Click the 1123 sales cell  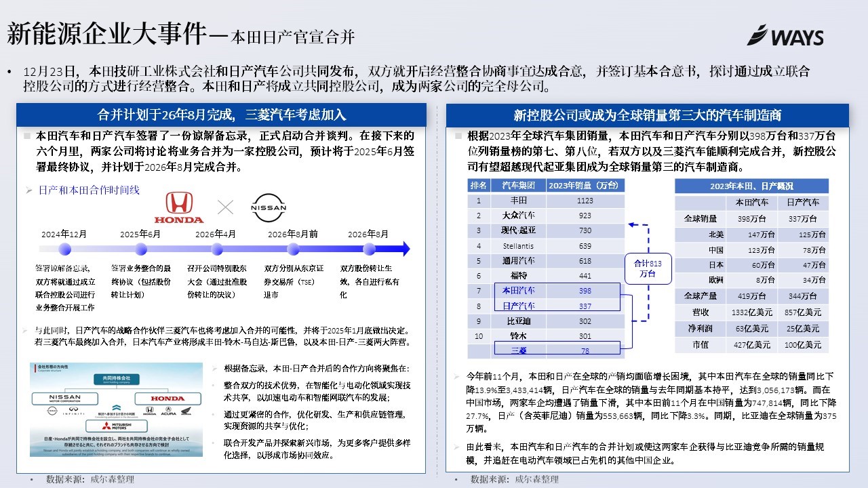[x=586, y=201]
